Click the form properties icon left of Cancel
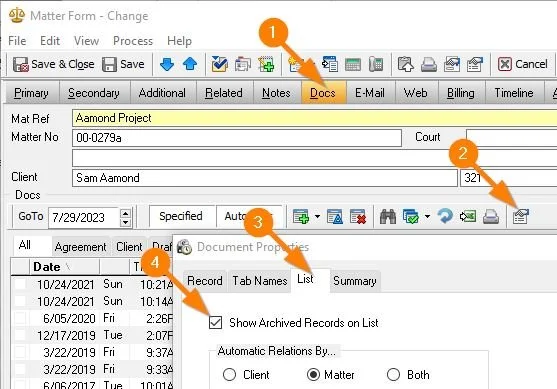This screenshot has width=557, height=389. [x=475, y=64]
